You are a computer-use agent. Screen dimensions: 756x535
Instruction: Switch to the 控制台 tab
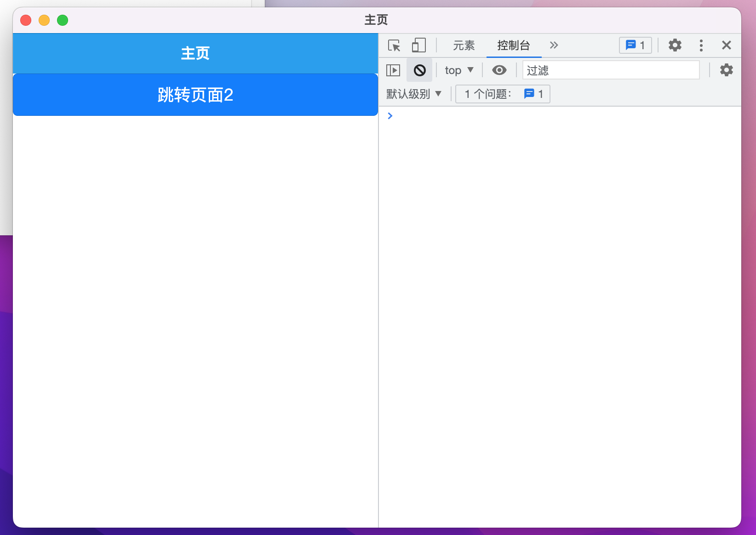click(514, 46)
